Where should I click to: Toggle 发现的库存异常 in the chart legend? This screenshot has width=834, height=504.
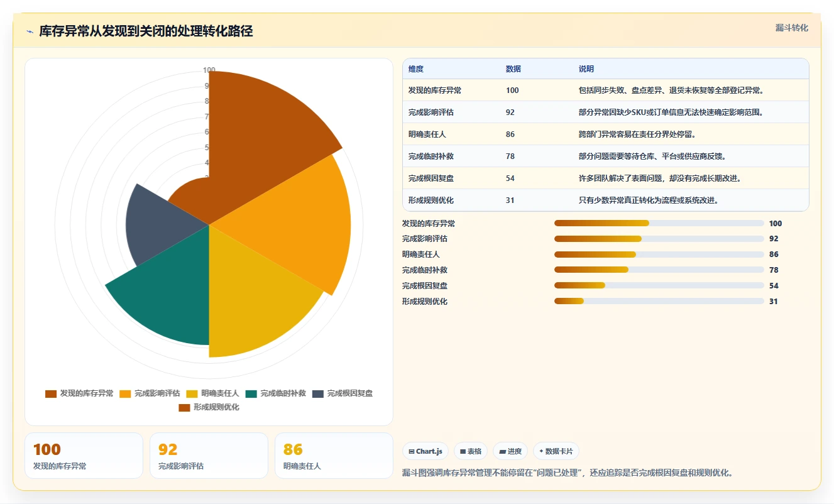point(79,393)
